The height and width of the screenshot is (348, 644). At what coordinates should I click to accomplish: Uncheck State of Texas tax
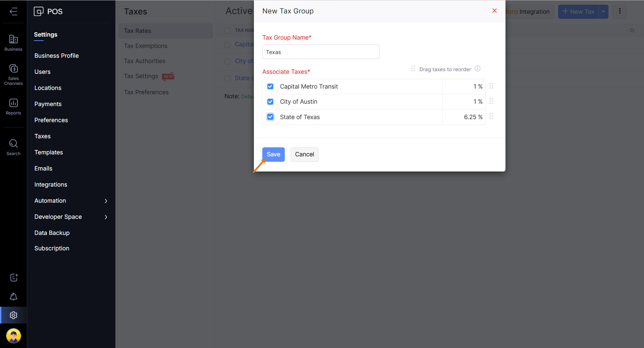[270, 117]
